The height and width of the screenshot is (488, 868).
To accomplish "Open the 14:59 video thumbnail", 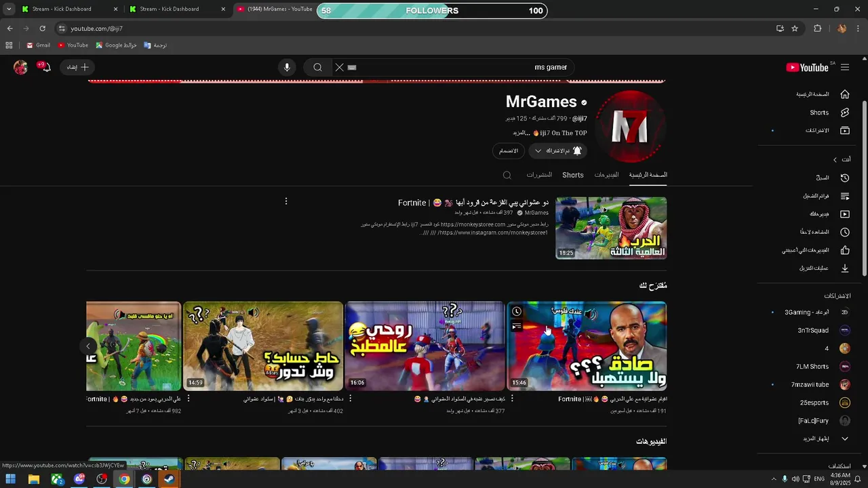I will pyautogui.click(x=263, y=346).
